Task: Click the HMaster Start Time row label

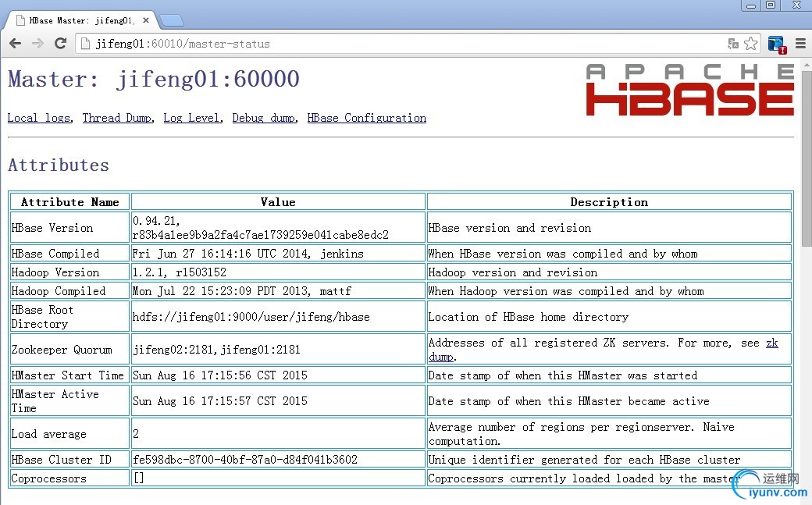Action: (x=68, y=375)
